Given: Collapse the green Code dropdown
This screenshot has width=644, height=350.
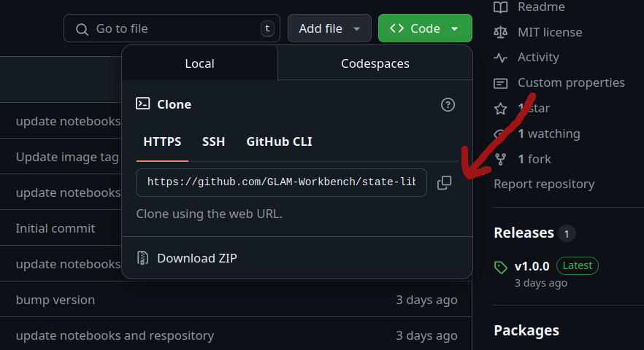Looking at the screenshot, I should pyautogui.click(x=425, y=28).
